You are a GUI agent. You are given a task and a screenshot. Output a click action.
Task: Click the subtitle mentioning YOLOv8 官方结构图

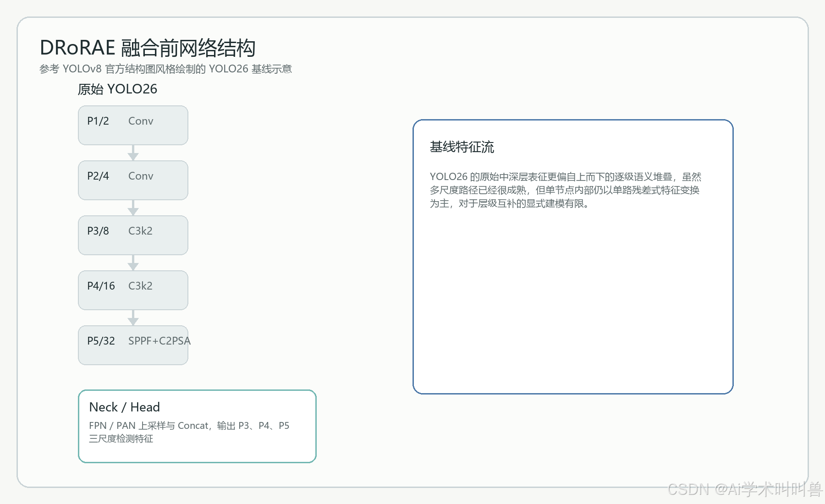point(165,69)
